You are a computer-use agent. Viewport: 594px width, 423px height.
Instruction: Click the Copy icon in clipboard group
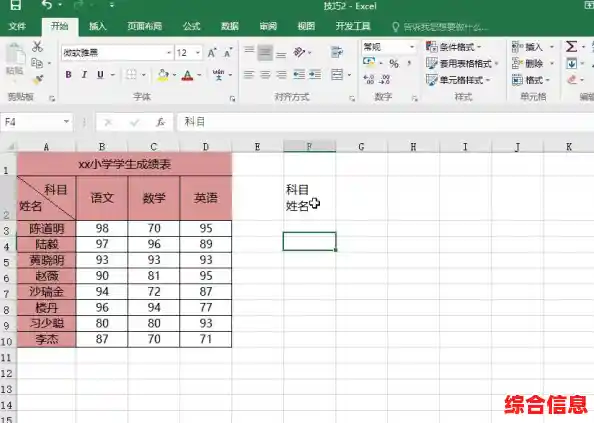[x=37, y=63]
